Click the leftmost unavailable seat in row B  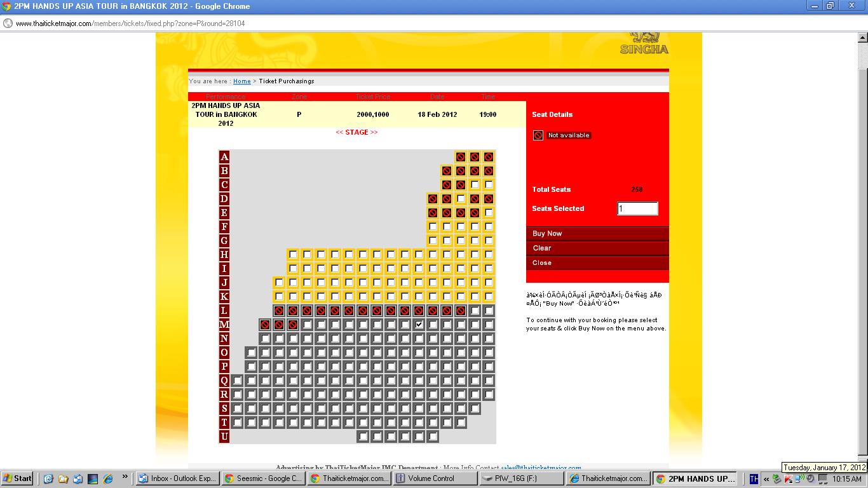(447, 171)
